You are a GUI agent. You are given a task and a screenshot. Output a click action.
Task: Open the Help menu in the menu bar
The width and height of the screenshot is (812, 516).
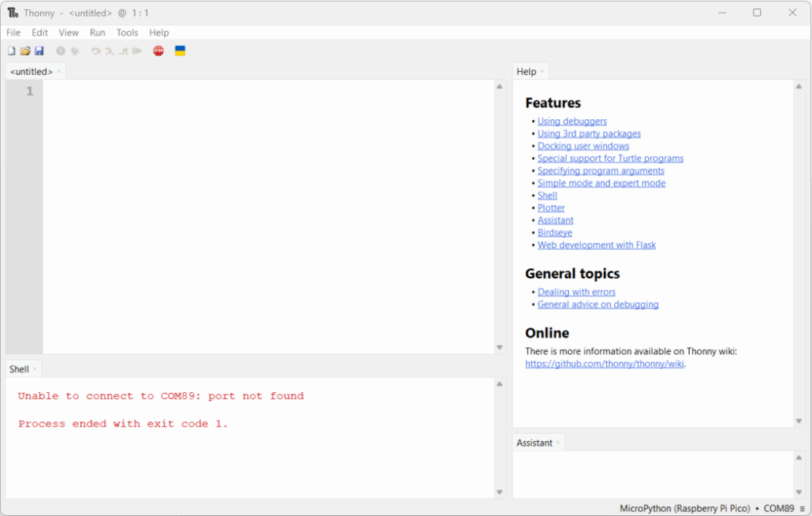159,32
